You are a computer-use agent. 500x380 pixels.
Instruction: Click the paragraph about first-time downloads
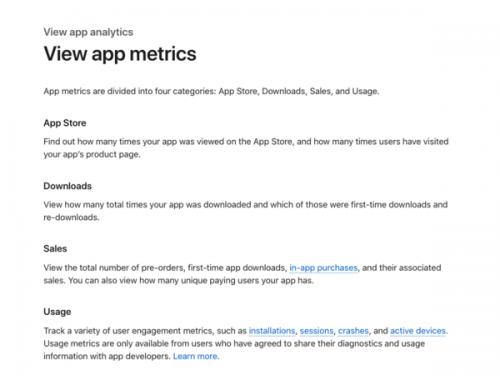point(245,211)
